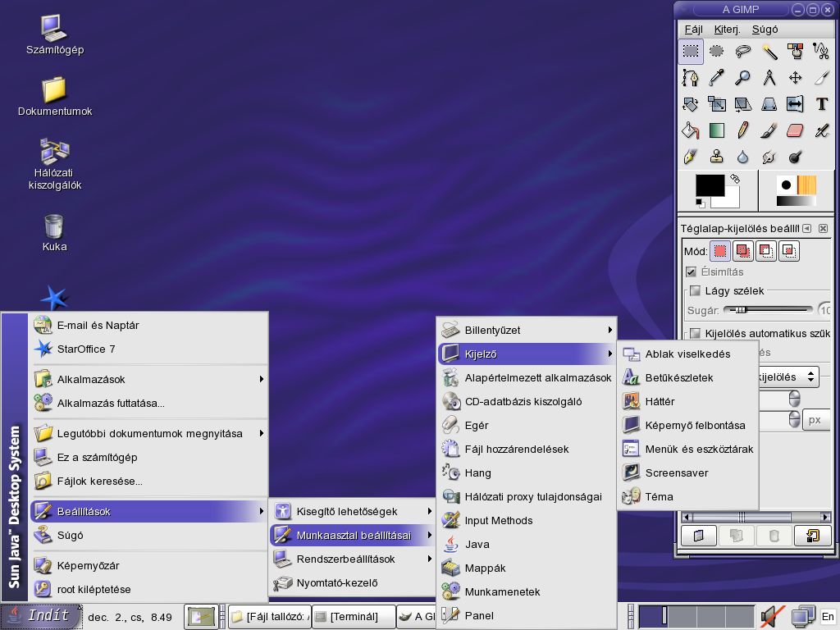840x630 pixels.
Task: Select the Scale tool in GIMP
Action: (716, 104)
